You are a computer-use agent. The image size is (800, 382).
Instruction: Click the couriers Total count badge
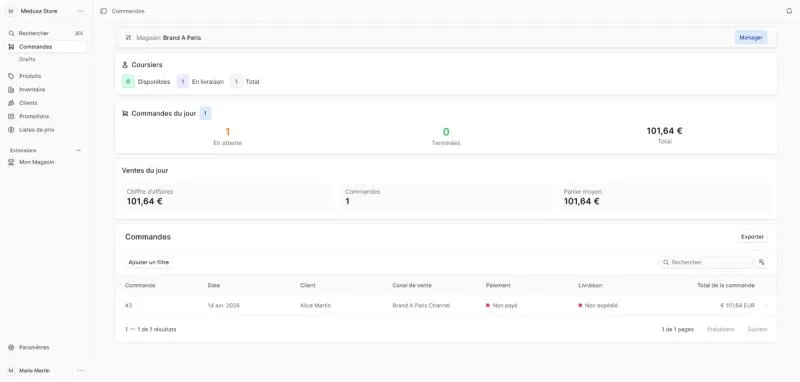click(236, 82)
